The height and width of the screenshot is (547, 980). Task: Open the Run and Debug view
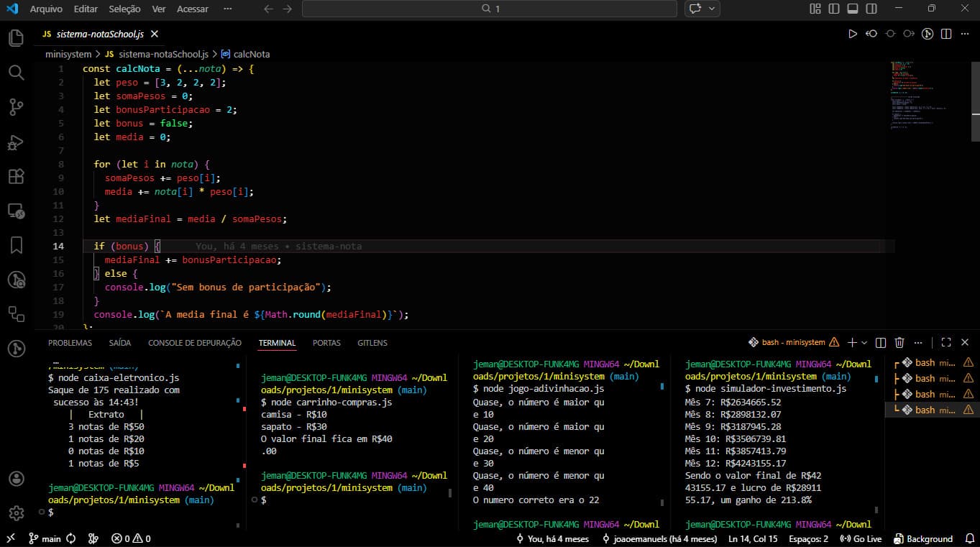[16, 142]
